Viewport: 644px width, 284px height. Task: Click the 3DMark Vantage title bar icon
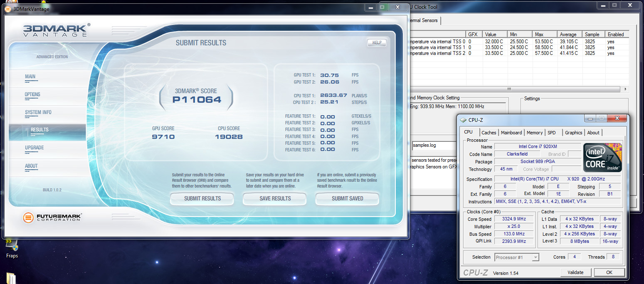(x=7, y=8)
